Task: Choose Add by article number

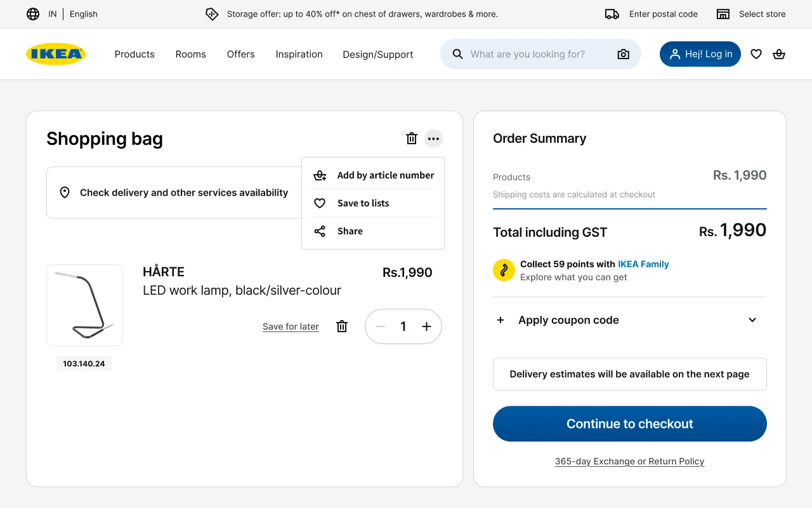Action: [x=373, y=175]
